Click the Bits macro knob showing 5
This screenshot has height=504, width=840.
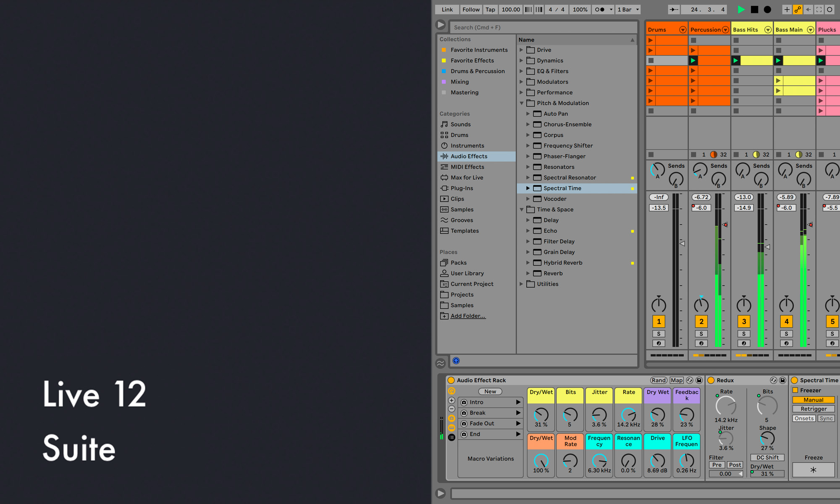coord(570,415)
